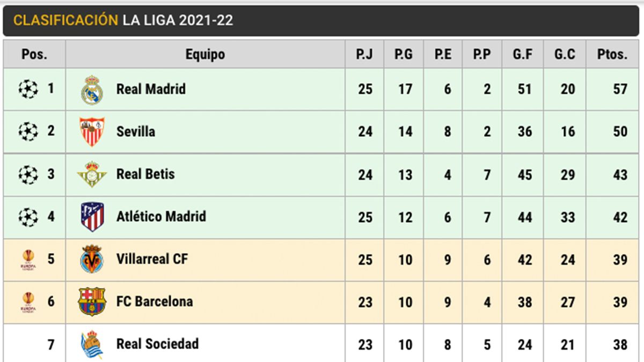Click the Sevilla club crest
The image size is (644, 362).
[92, 132]
